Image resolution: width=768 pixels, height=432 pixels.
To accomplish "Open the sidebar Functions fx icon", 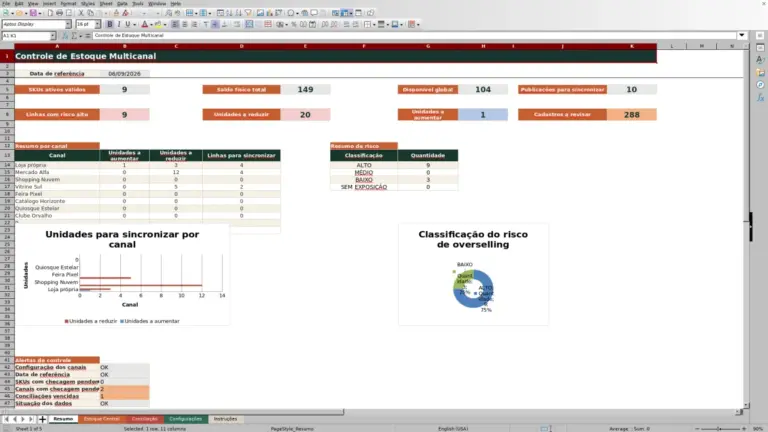I will click(760, 97).
